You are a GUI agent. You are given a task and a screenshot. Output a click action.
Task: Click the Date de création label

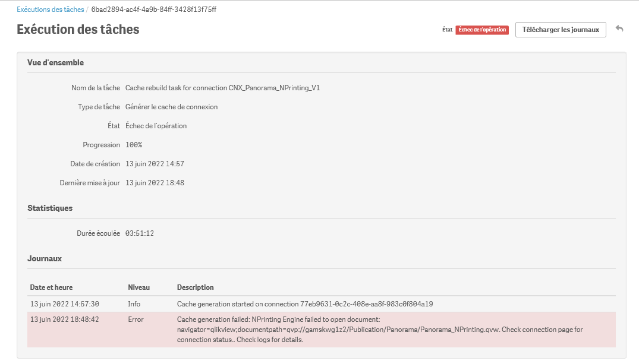coord(95,164)
